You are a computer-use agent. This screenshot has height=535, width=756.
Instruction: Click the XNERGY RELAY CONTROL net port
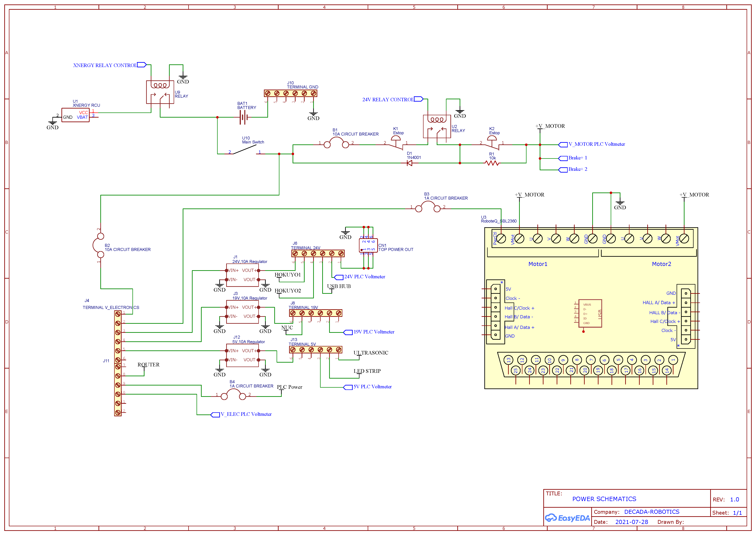[x=110, y=65]
